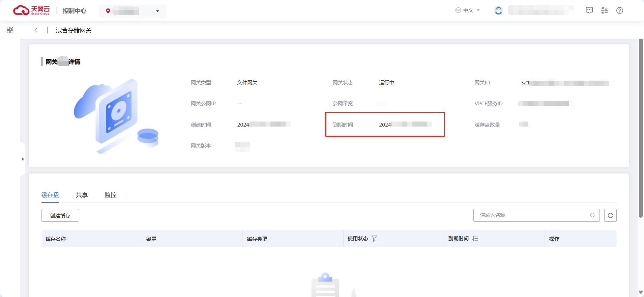
Task: Select the 缓存盘 tab
Action: [50, 195]
